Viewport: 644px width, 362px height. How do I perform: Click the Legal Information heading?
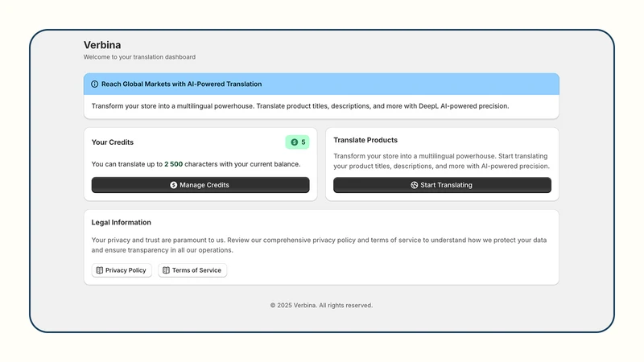tap(122, 223)
